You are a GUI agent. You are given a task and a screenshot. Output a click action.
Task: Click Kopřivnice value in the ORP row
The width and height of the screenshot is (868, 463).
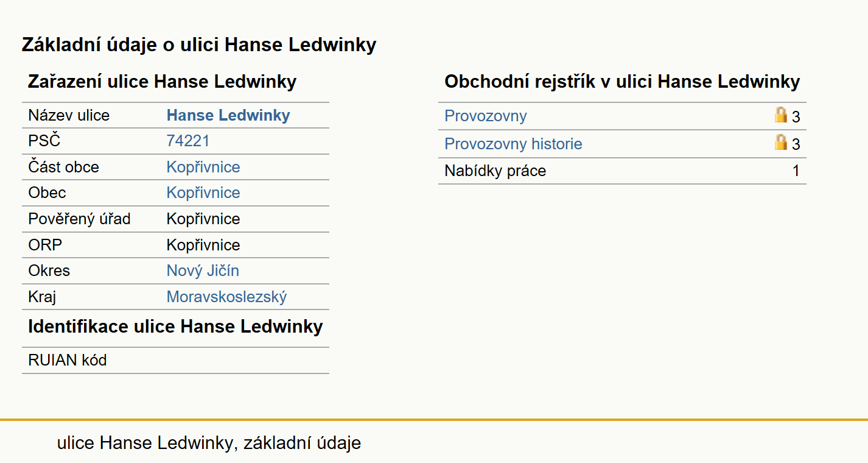coord(203,245)
